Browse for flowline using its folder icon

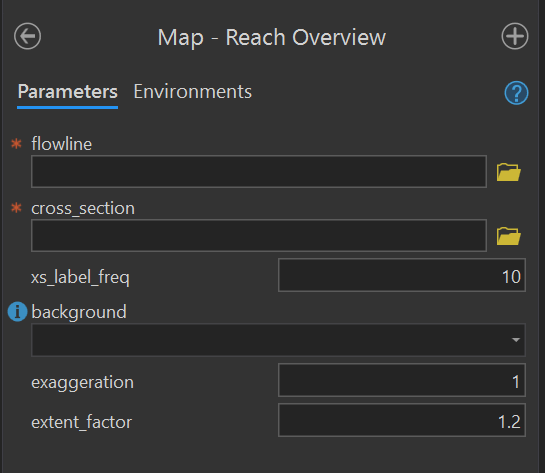(x=509, y=172)
